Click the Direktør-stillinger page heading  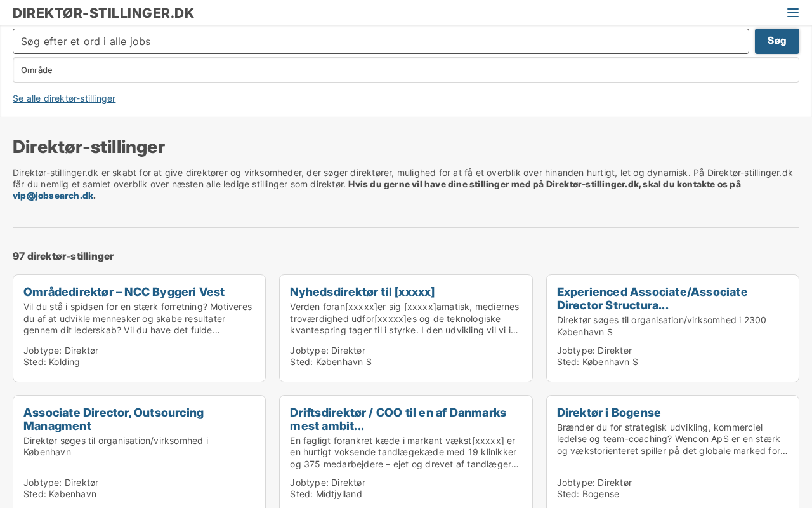tap(89, 147)
